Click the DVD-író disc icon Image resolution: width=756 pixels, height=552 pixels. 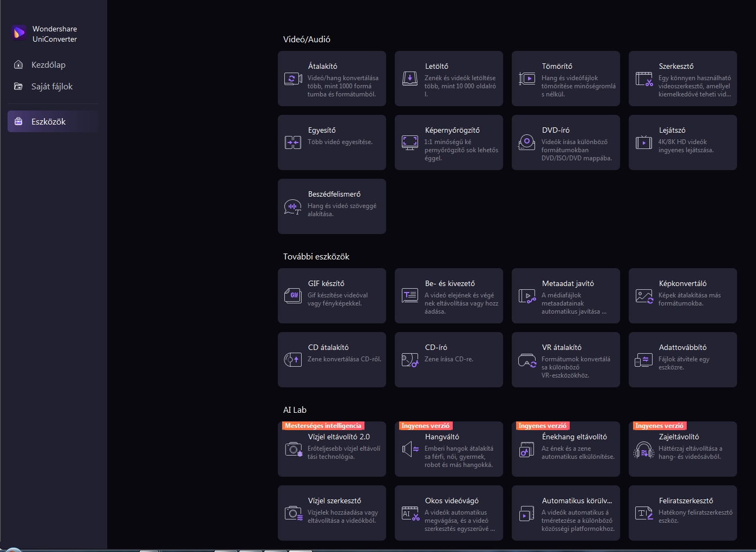tap(527, 142)
